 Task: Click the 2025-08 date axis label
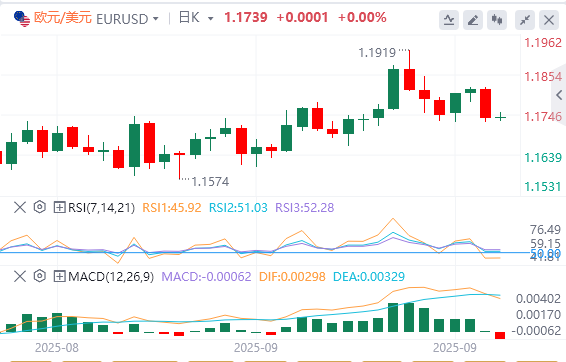pos(57,348)
